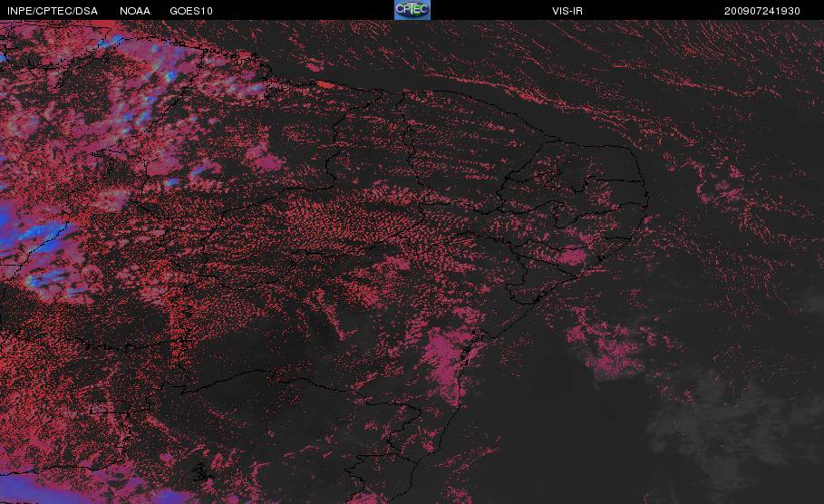Select the INPE/CPTEC/DSA header text

coord(53,11)
